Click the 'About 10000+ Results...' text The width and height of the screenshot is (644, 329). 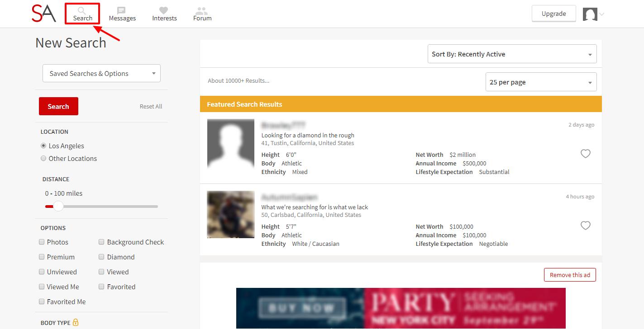(x=239, y=80)
